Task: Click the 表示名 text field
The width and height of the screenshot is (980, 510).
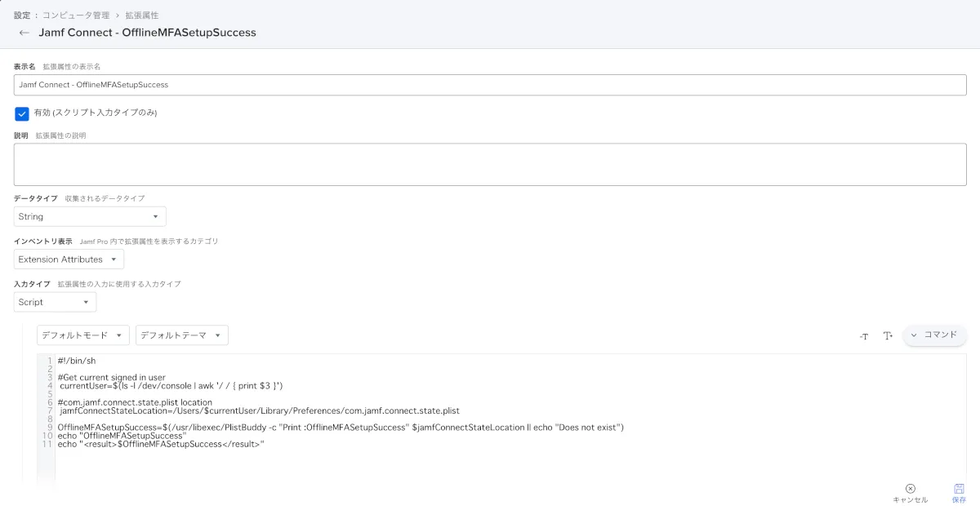Action: 490,85
